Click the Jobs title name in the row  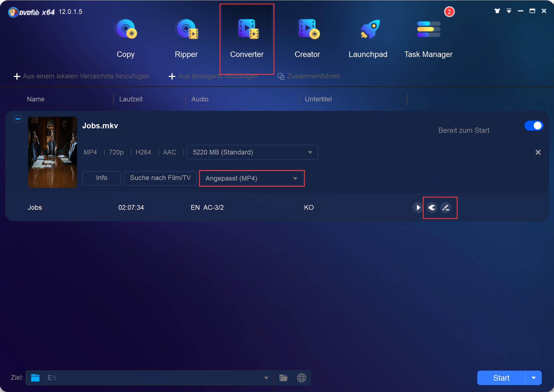[x=35, y=208]
